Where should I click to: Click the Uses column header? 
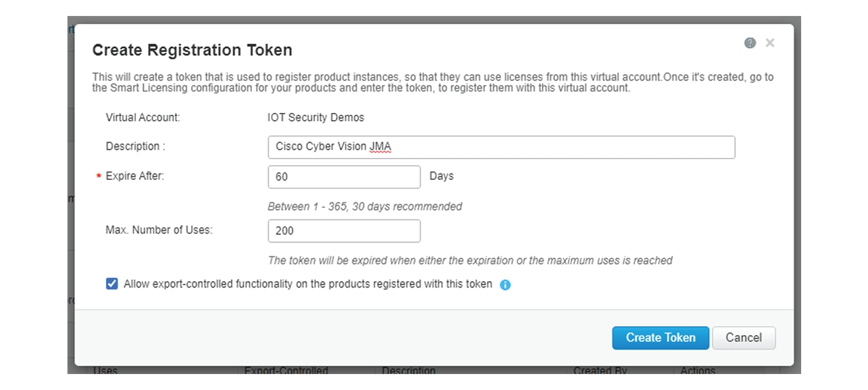pos(106,370)
